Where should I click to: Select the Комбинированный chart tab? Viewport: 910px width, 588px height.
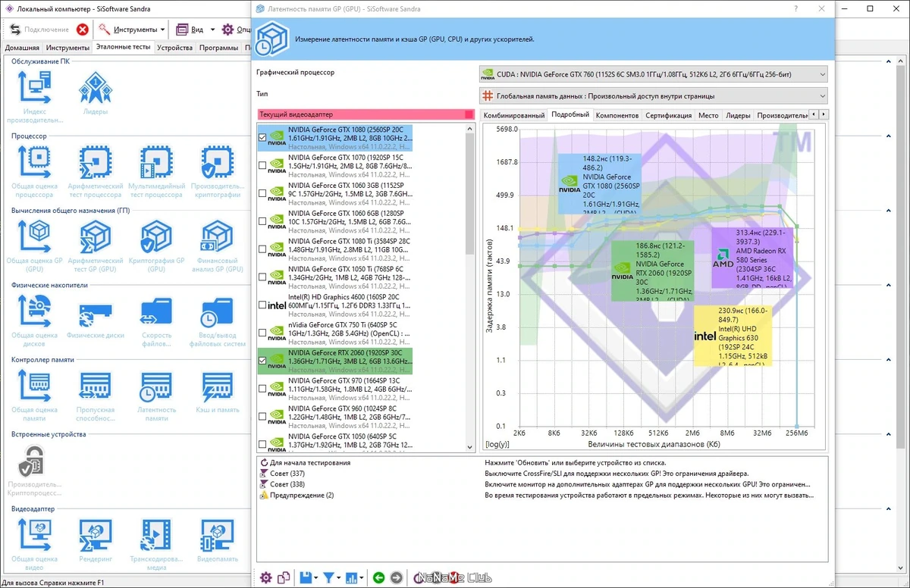[514, 115]
